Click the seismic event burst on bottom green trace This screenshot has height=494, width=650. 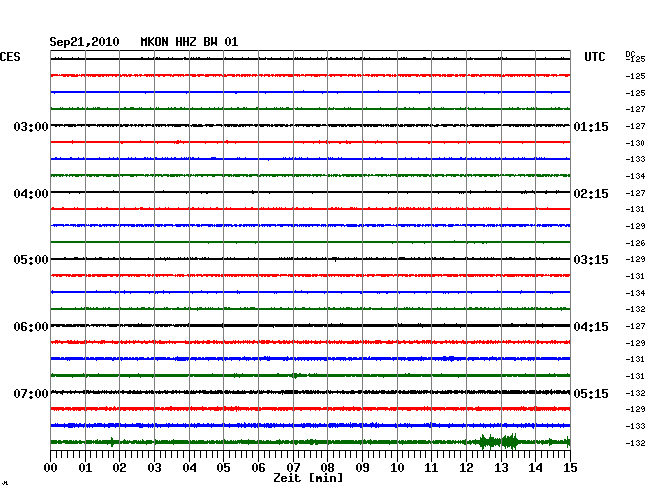tap(499, 442)
